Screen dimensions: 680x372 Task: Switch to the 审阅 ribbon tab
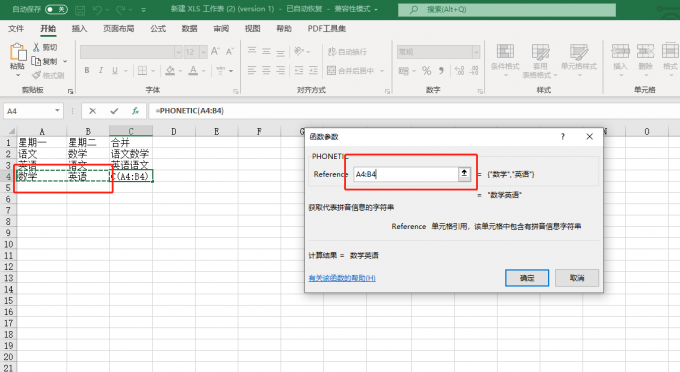coord(221,29)
